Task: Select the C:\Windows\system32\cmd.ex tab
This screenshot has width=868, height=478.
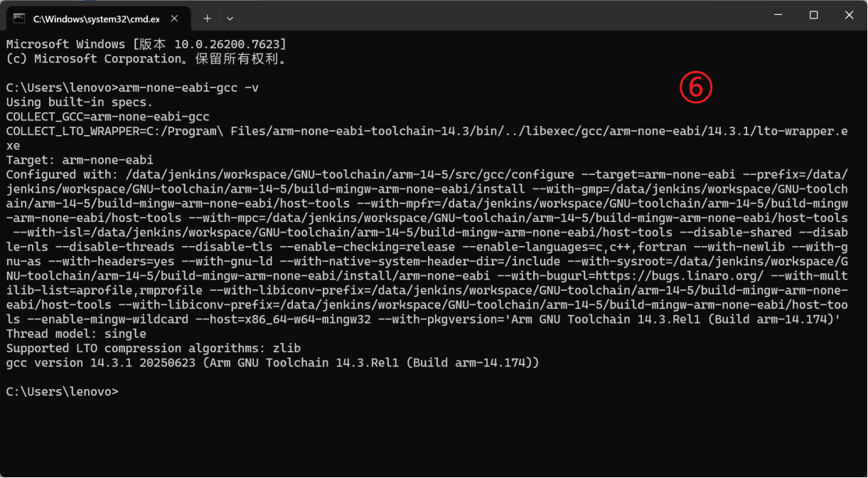Action: tap(96, 18)
